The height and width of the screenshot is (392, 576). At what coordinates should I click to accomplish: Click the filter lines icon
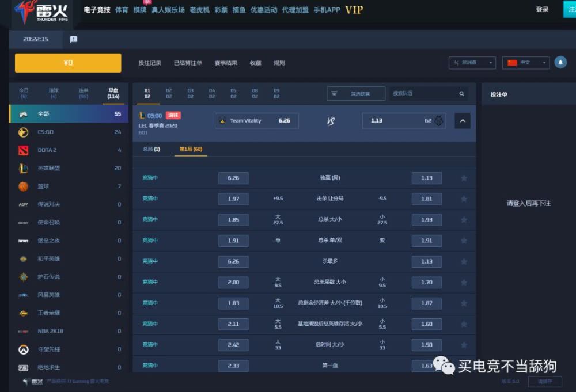point(334,93)
